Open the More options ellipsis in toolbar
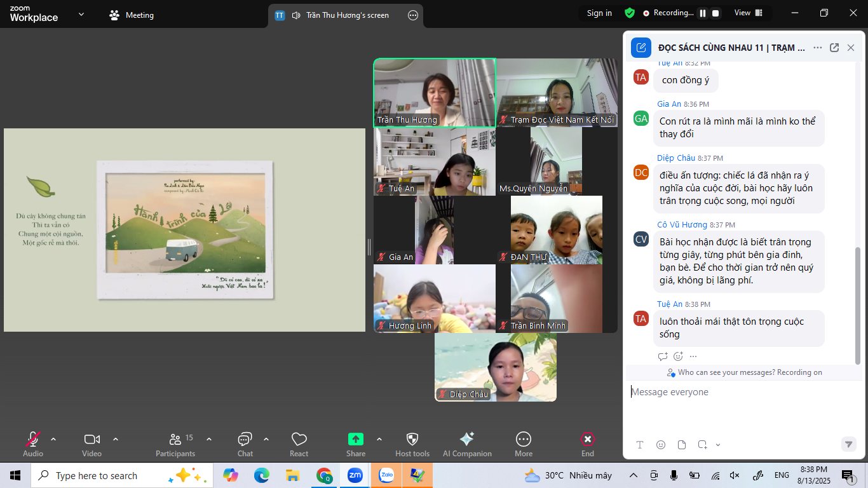Image resolution: width=868 pixels, height=488 pixels. point(524,444)
